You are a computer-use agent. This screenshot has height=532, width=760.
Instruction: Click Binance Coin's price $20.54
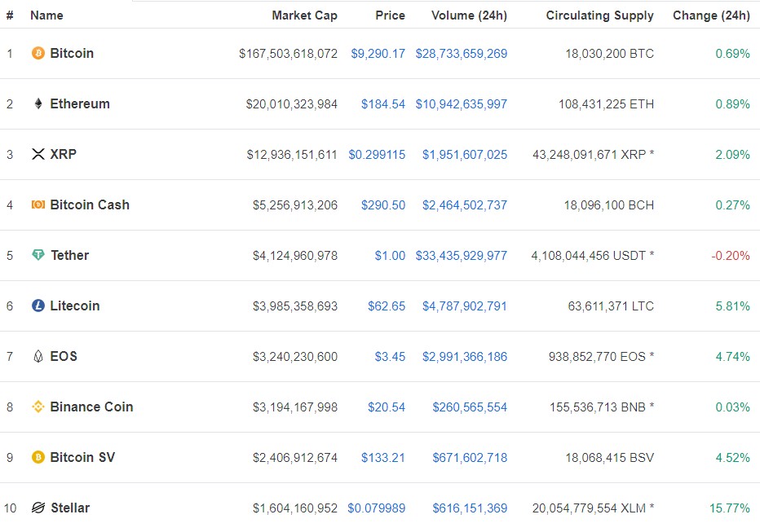[387, 407]
